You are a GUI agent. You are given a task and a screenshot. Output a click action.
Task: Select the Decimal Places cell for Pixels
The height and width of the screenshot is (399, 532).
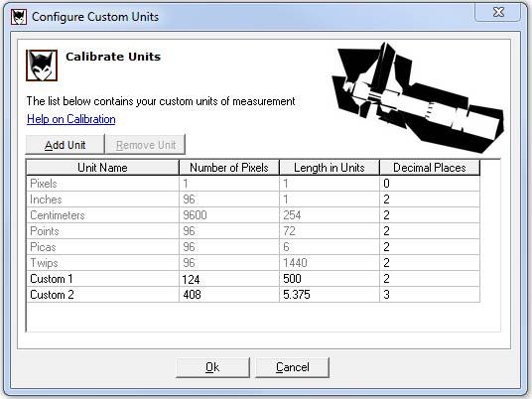pyautogui.click(x=430, y=184)
